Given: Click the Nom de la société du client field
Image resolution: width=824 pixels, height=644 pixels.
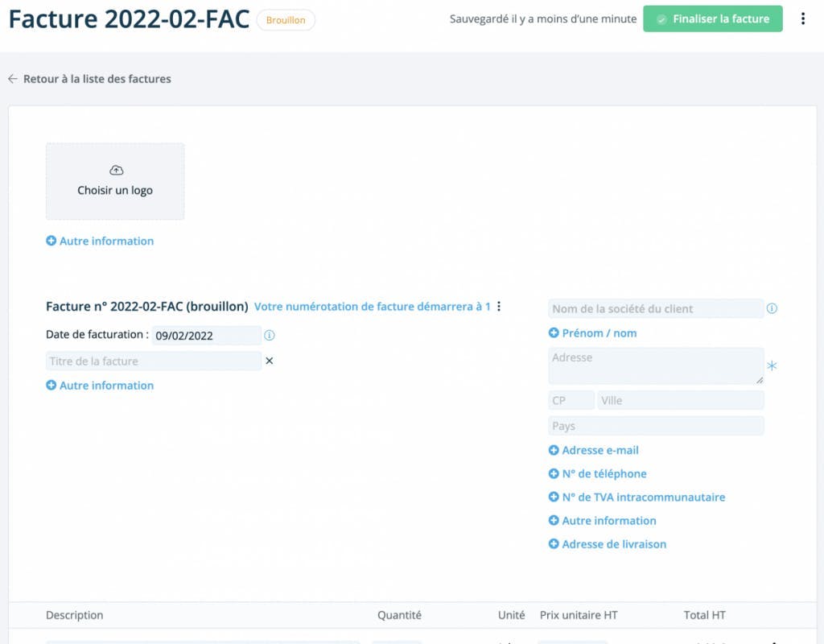Looking at the screenshot, I should pos(656,308).
